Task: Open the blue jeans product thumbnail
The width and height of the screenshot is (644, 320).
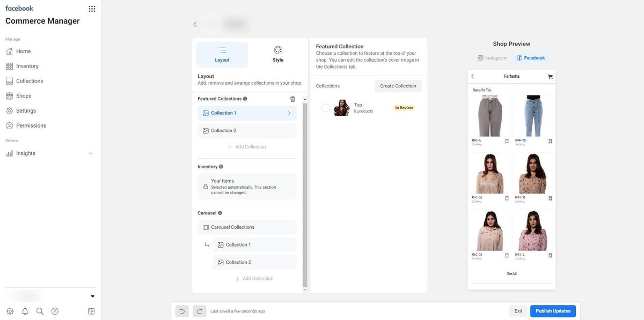Action: pos(533,116)
